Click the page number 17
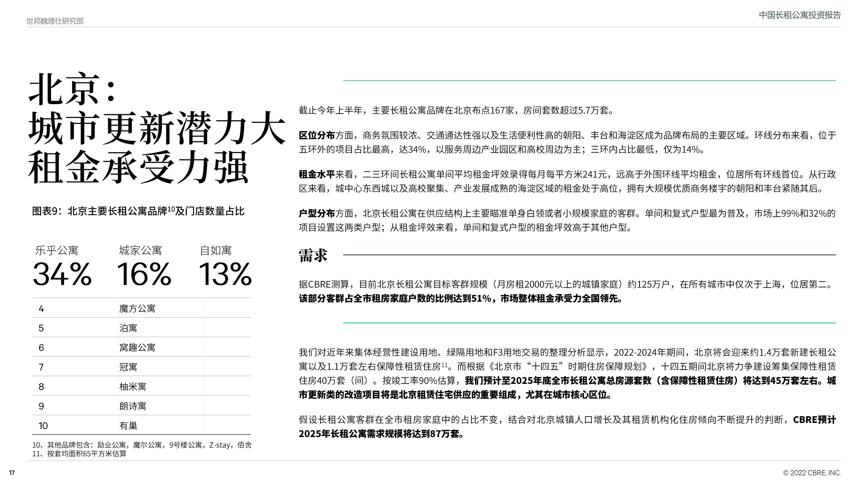The height and width of the screenshot is (488, 868). point(12,473)
